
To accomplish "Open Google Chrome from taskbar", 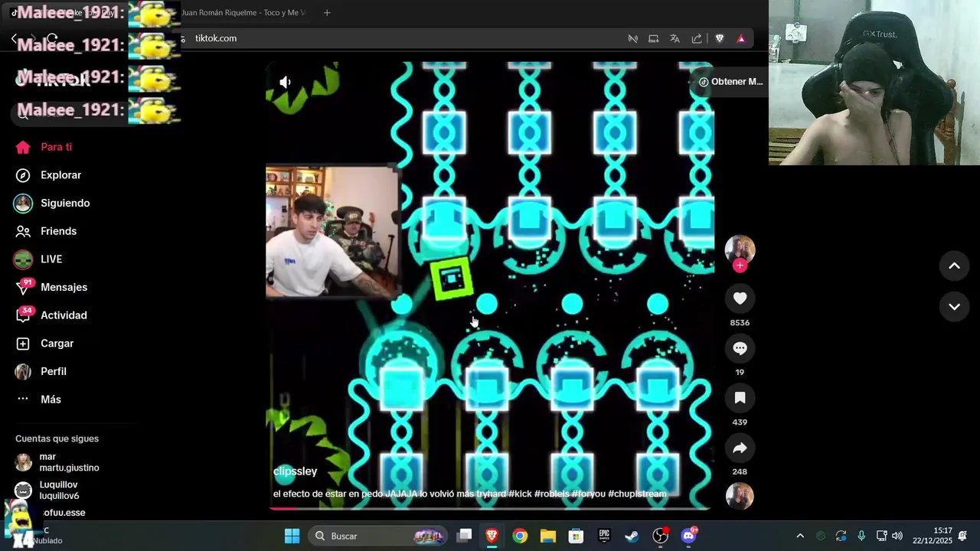I will [520, 536].
